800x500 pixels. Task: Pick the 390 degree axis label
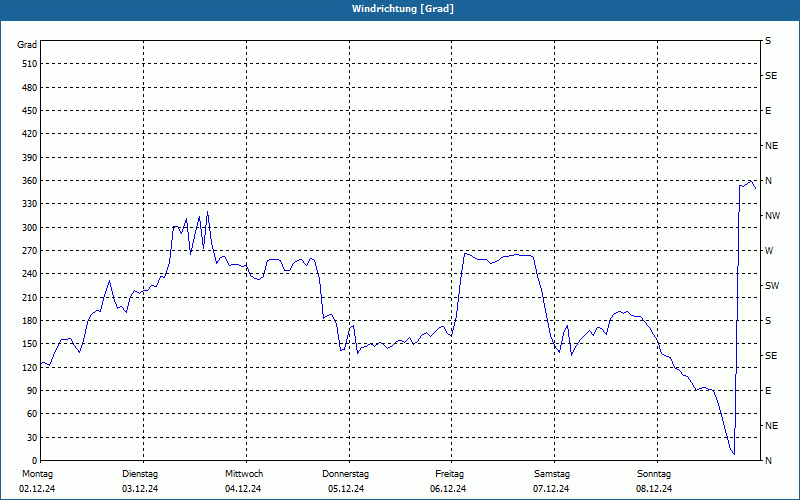tap(30, 157)
